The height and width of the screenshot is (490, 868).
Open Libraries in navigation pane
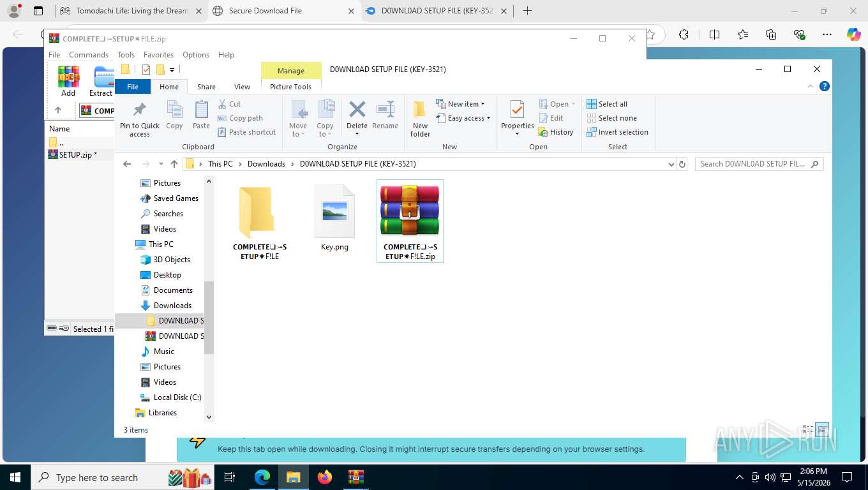[x=156, y=413]
